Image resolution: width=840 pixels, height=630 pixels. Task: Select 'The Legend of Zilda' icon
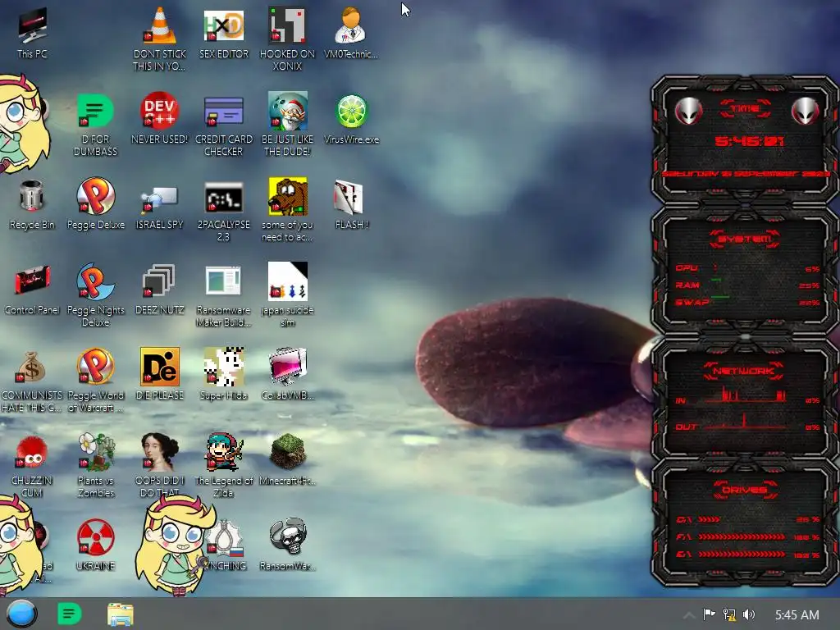[223, 465]
